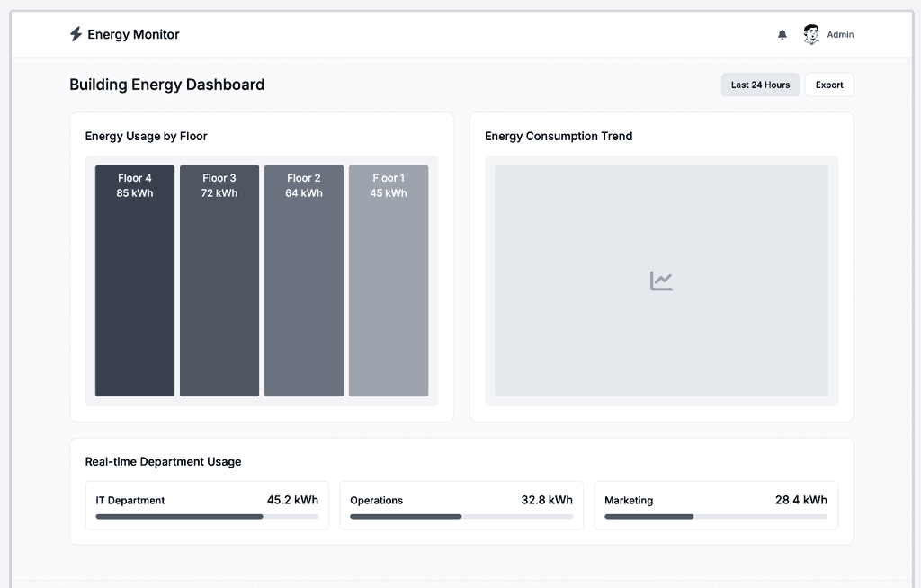
Task: Click the Operations usage progress bar
Action: [461, 517]
